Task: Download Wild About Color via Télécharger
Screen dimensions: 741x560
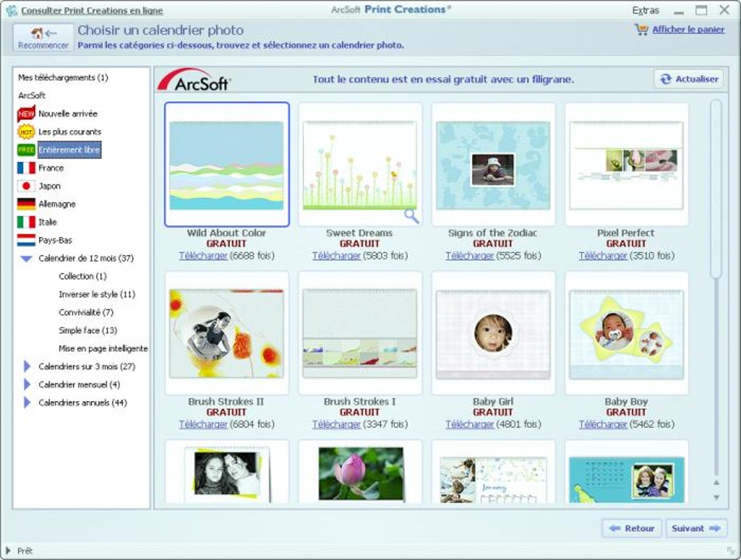Action: pyautogui.click(x=203, y=256)
